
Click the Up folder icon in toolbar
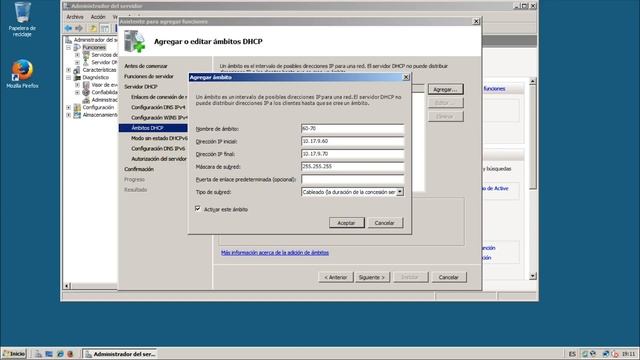(x=93, y=28)
